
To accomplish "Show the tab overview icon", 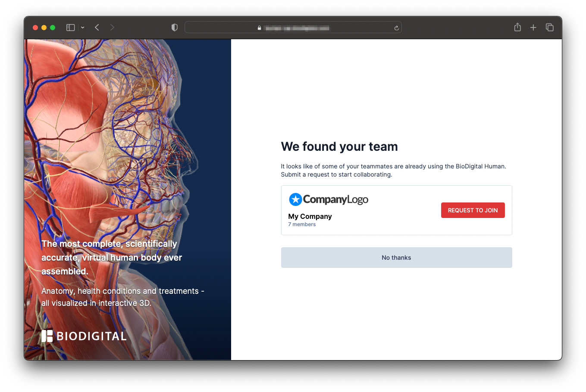I will tap(550, 28).
